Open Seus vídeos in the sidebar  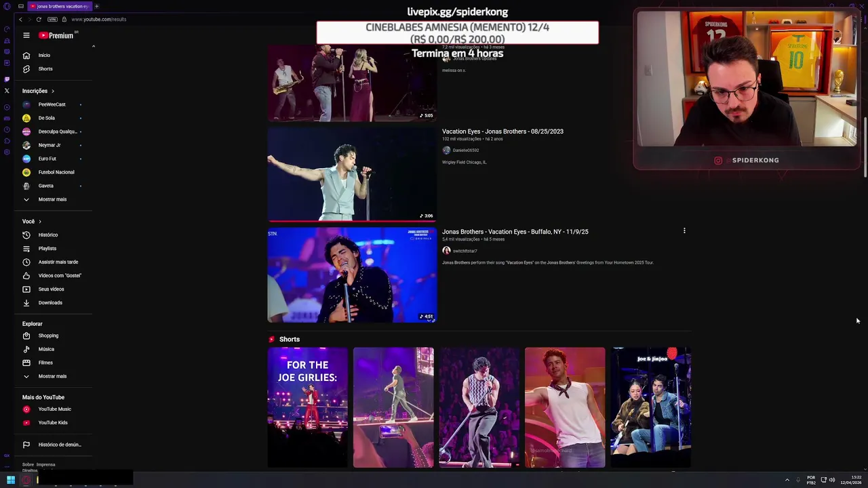51,289
